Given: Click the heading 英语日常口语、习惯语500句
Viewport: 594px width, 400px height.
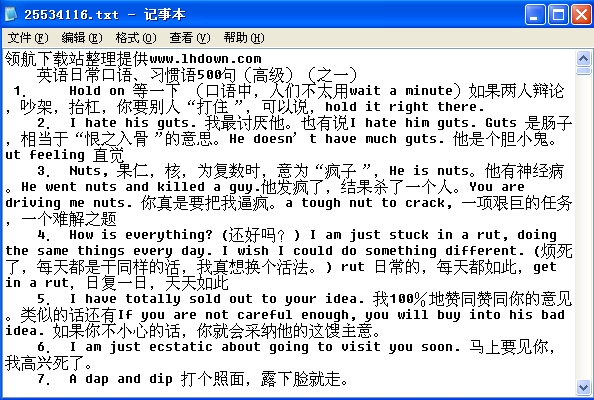Looking at the screenshot, I should click(x=136, y=75).
